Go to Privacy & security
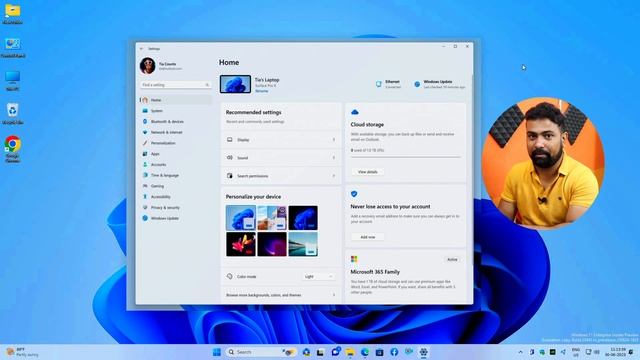640x360 pixels. click(x=176, y=207)
